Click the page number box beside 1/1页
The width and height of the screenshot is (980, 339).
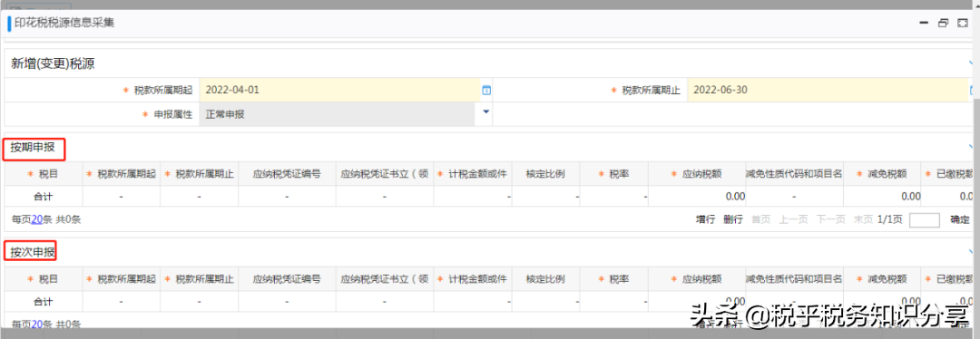click(925, 219)
